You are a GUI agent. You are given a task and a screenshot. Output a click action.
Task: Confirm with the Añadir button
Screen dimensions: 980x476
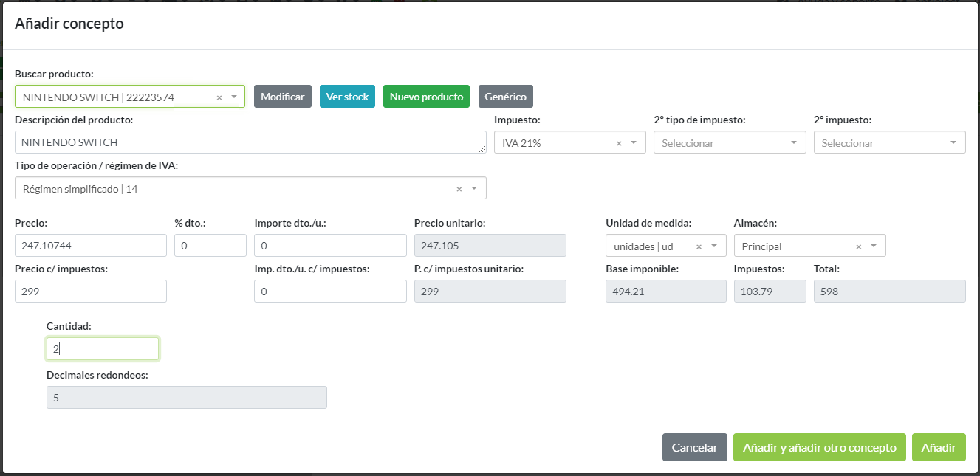(x=938, y=447)
